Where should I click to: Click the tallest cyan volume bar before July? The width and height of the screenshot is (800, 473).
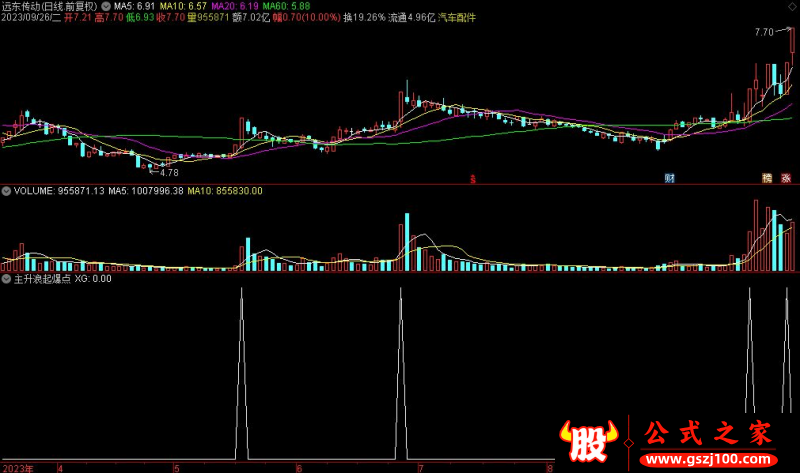click(407, 242)
